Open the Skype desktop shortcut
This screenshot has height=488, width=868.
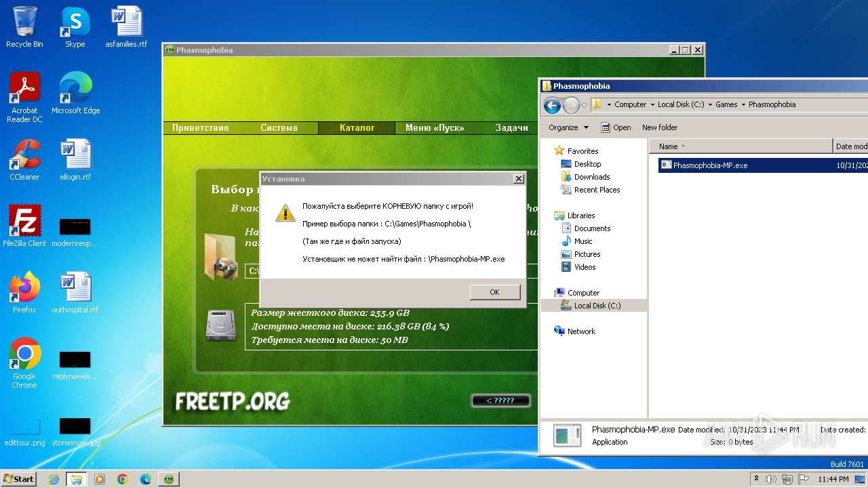(75, 27)
